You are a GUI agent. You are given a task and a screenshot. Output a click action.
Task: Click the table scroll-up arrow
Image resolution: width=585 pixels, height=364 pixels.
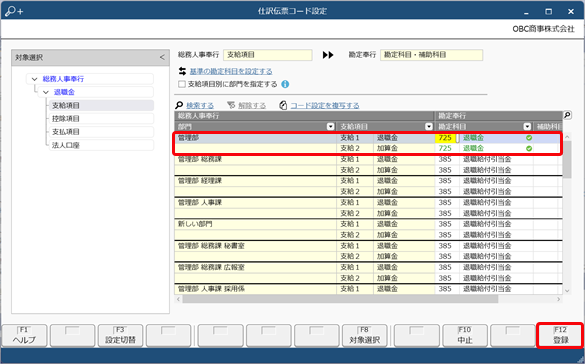567,137
